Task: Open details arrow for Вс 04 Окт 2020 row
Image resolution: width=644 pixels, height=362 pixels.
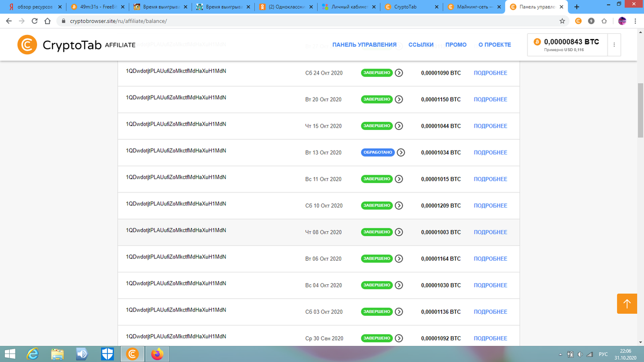Action: click(399, 285)
